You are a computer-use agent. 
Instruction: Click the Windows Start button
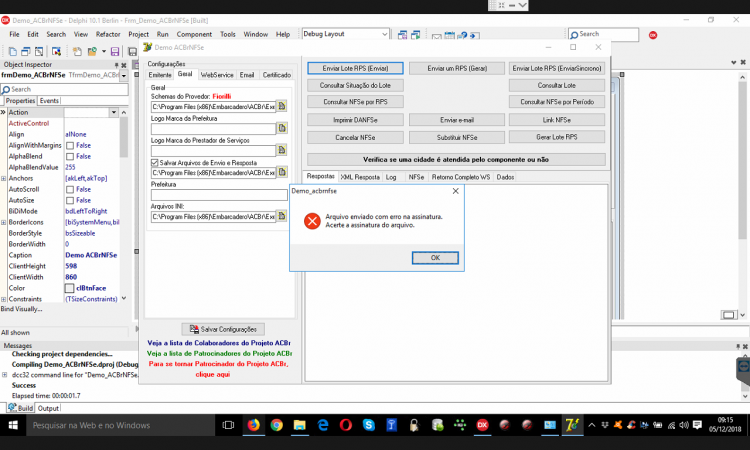[13, 425]
